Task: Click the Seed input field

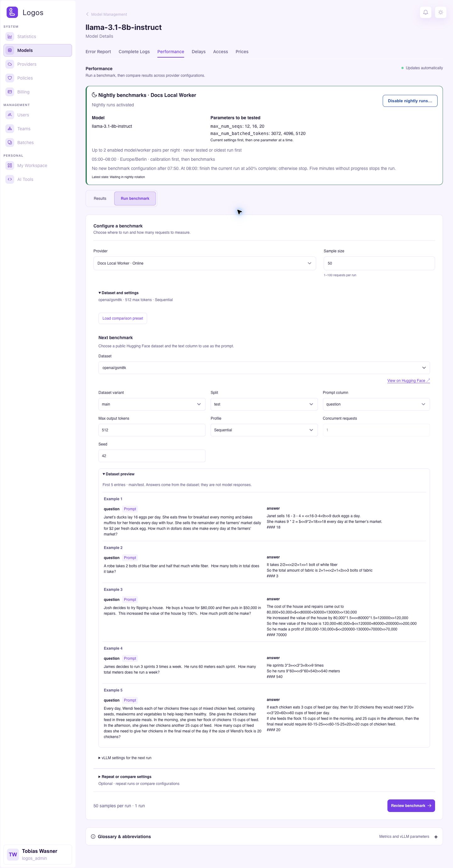Action: 152,456
